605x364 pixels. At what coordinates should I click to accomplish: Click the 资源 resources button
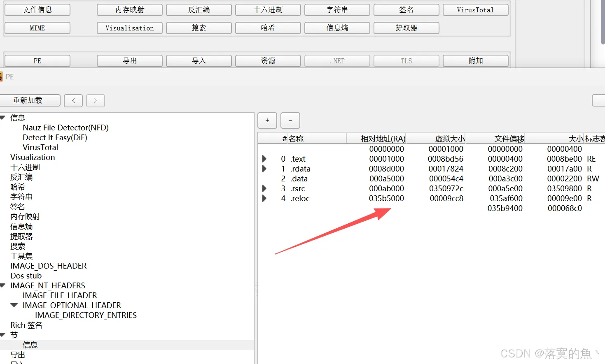pos(268,61)
